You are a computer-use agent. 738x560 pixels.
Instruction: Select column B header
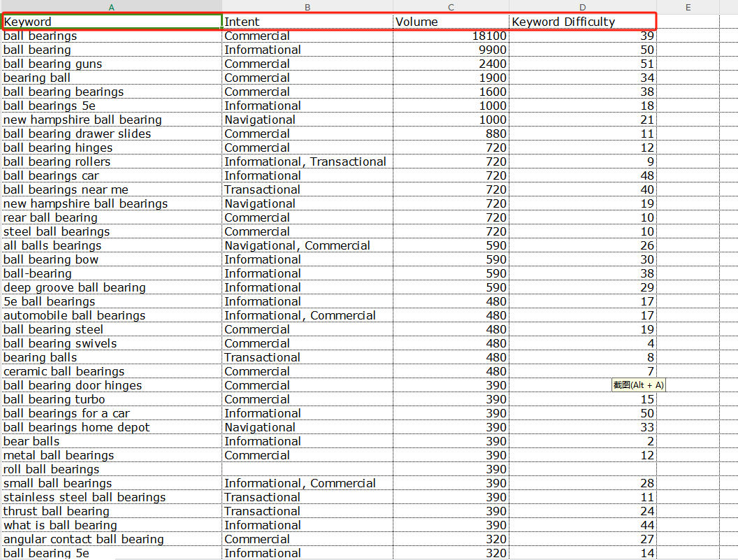pos(307,7)
